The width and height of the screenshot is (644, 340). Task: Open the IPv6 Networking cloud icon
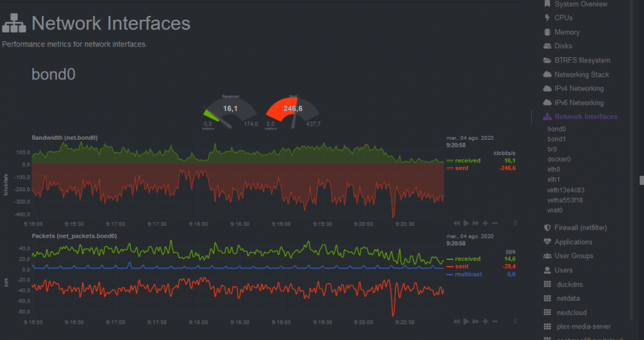point(547,102)
